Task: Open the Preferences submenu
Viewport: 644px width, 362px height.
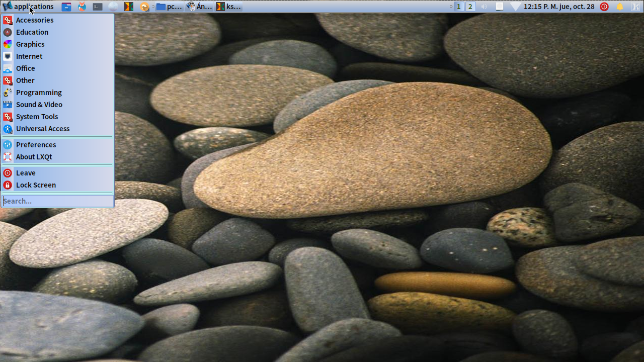Action: tap(57, 145)
